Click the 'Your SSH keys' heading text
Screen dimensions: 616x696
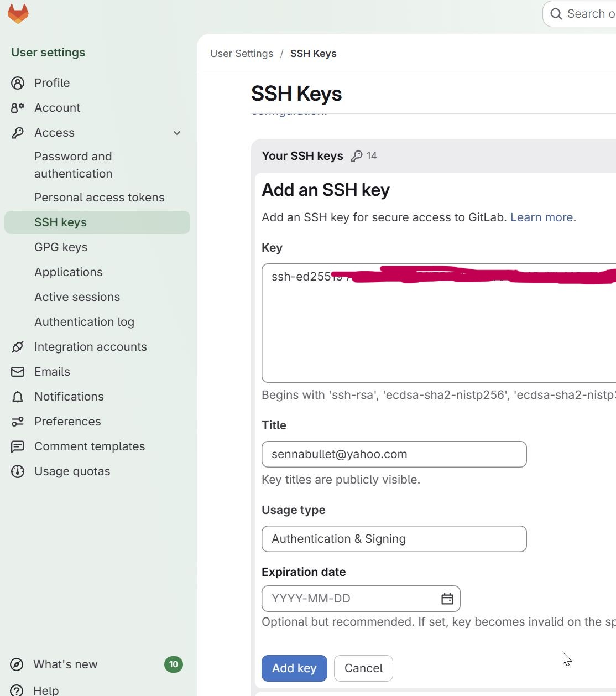tap(302, 156)
